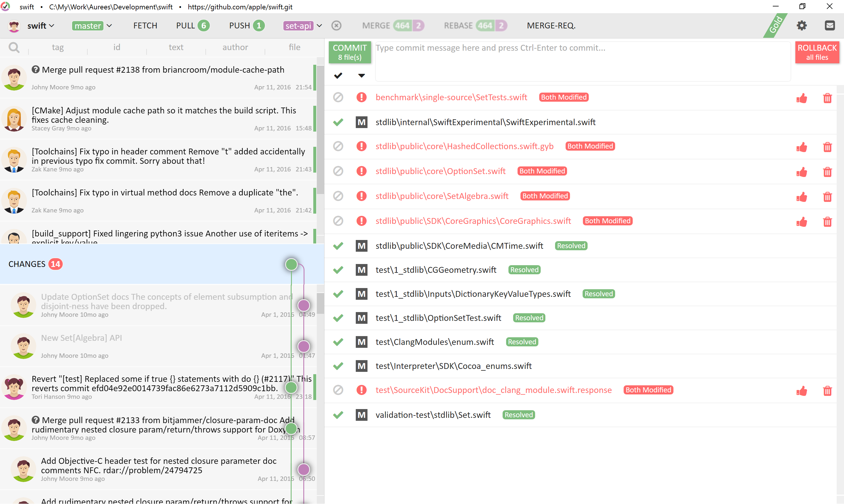Click M status icon for CMTime.swift
This screenshot has height=504, width=844.
(x=361, y=246)
